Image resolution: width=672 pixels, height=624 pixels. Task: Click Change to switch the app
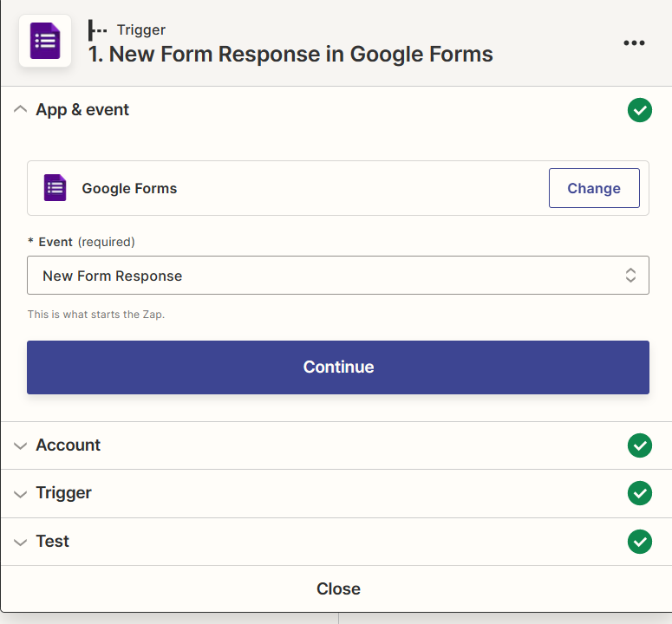594,188
